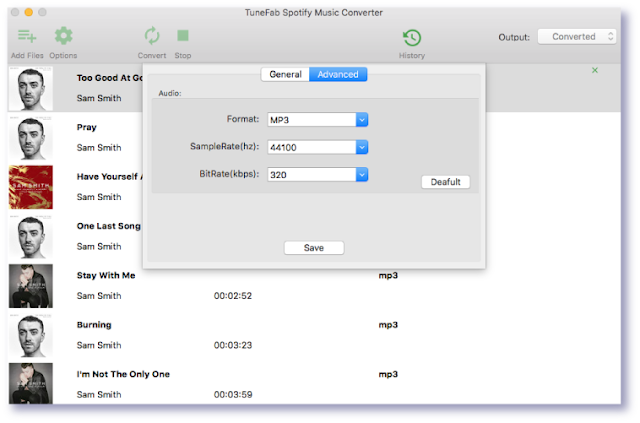The image size is (640, 423).
Task: Click mp3 label in I'm Not The Only One row
Action: tap(388, 374)
